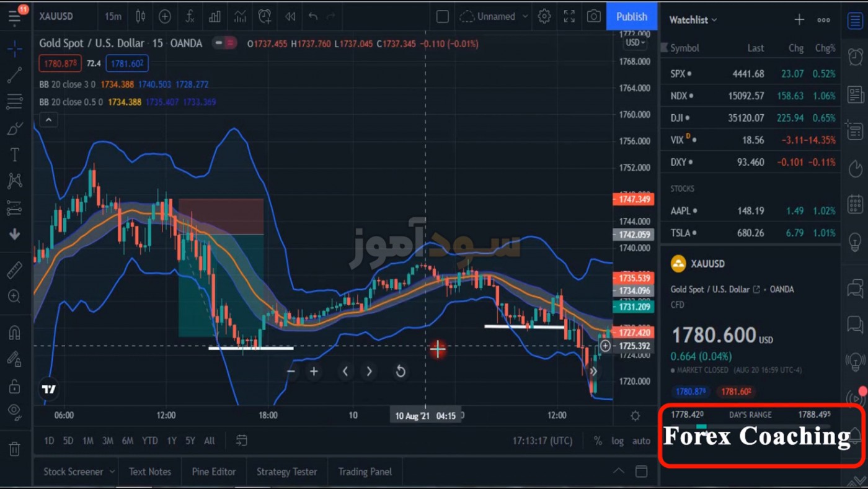Select the brush drawing tool
Screen dimensions: 868x489
[14, 128]
